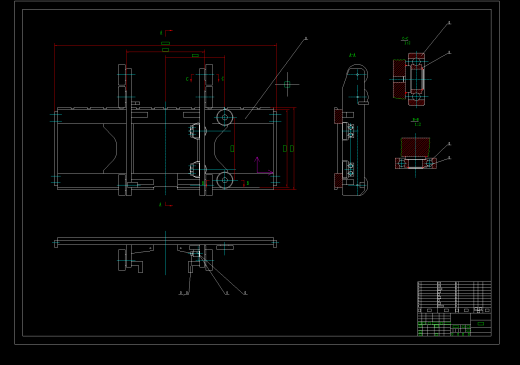Screen dimensions: 520x365
Task: Select the upper roller circle in main view
Action: click(225, 117)
